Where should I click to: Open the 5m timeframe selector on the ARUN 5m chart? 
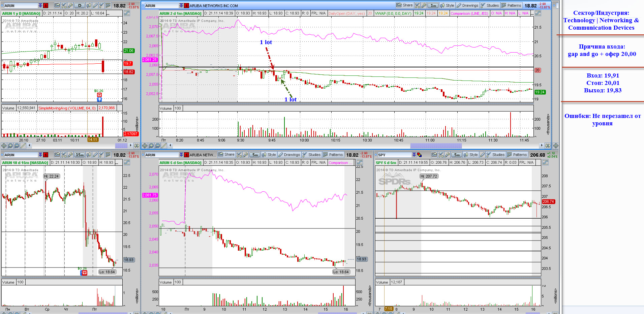(x=255, y=155)
